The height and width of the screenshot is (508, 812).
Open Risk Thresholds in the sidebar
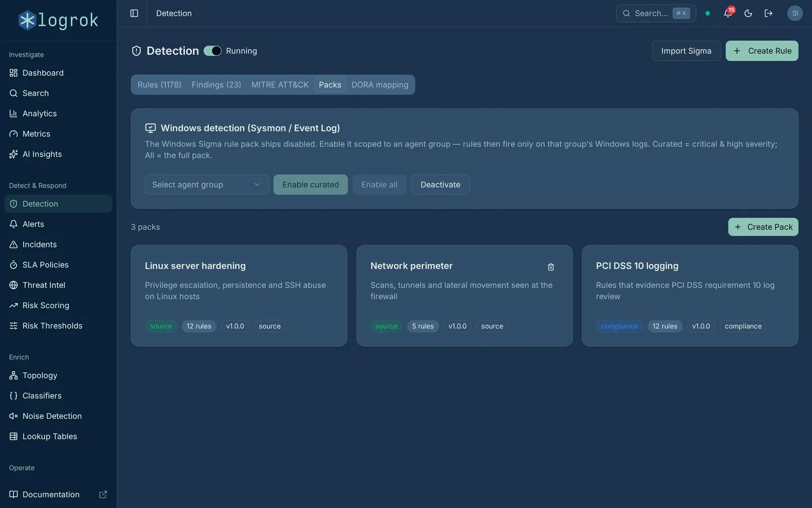[x=58, y=326]
